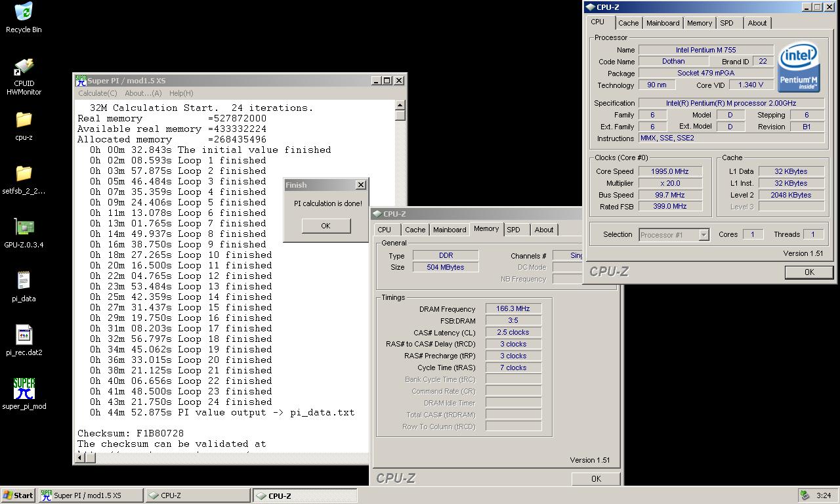Click the Start button
The image size is (840, 504).
click(18, 495)
